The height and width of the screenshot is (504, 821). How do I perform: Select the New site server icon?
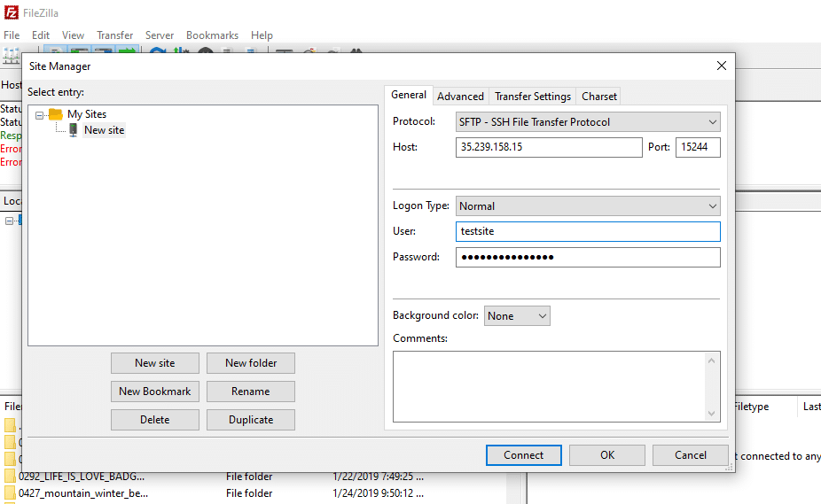pos(73,130)
